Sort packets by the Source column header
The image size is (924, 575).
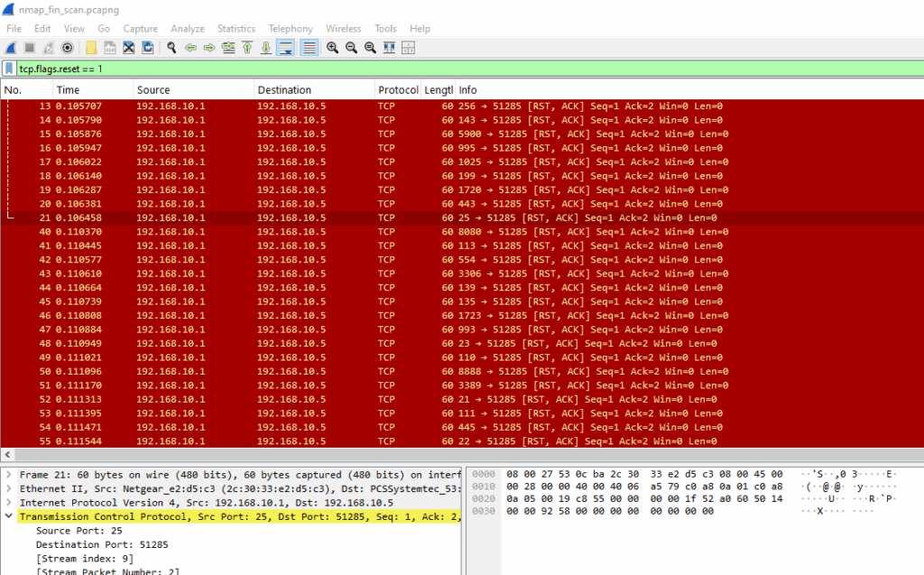pyautogui.click(x=193, y=89)
